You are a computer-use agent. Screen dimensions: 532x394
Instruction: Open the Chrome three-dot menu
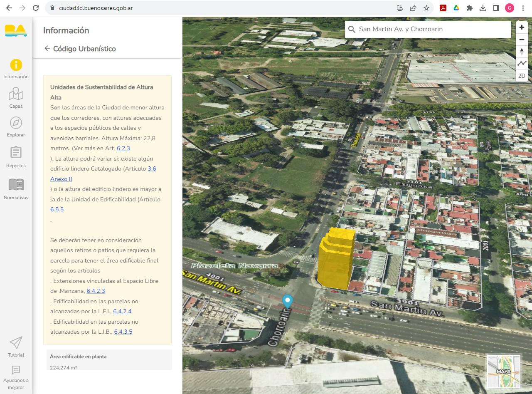523,8
